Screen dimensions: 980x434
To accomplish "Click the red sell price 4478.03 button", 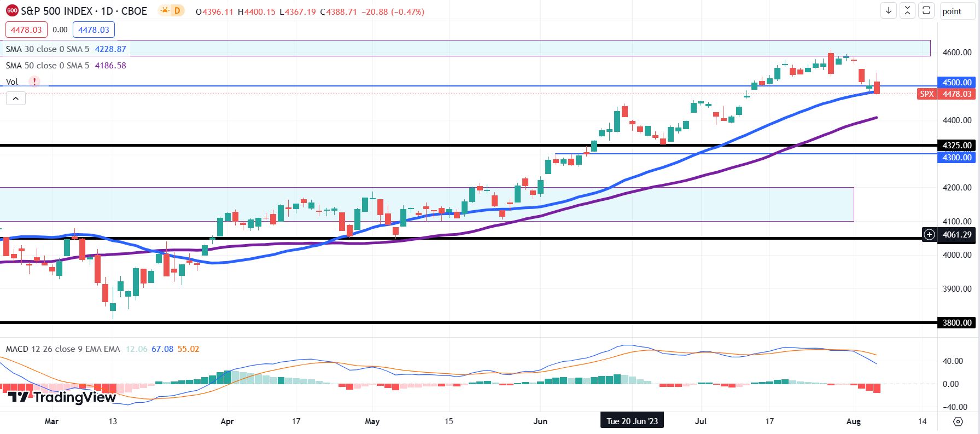I will pos(27,30).
